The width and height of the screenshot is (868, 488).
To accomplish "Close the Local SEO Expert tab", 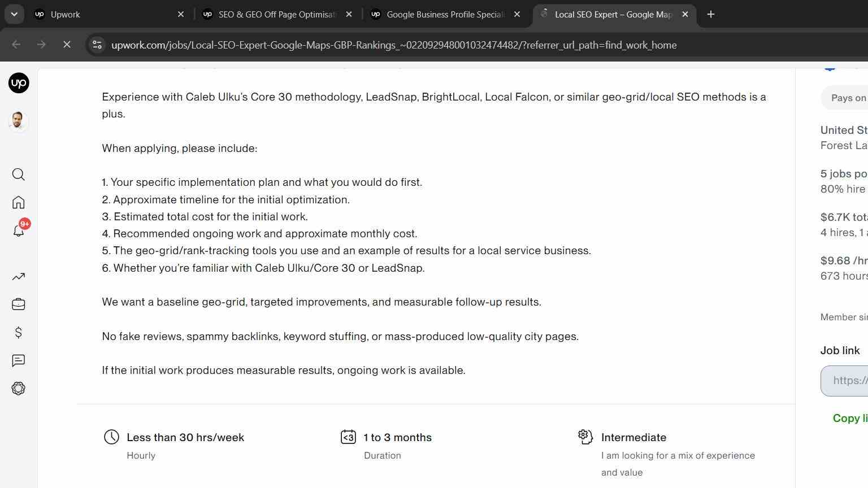I will tap(685, 14).
